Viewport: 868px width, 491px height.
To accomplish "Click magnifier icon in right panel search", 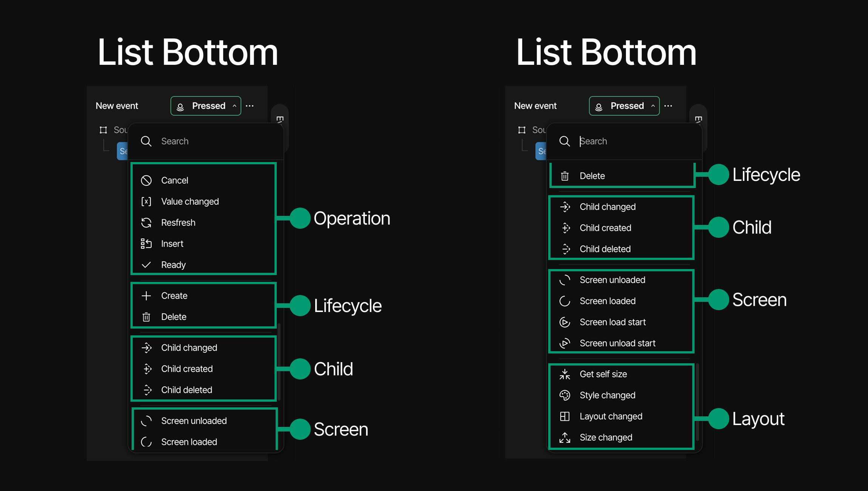I will 565,141.
